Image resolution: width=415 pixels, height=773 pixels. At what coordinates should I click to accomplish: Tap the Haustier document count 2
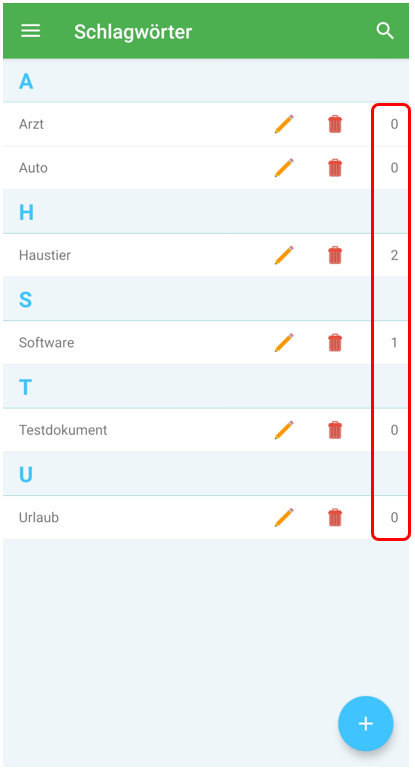coord(394,255)
